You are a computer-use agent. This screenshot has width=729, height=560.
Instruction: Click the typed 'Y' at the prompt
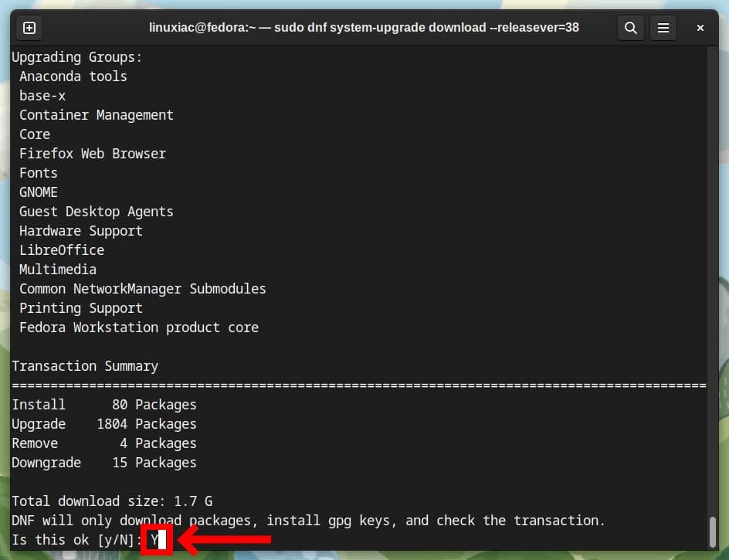(x=154, y=540)
